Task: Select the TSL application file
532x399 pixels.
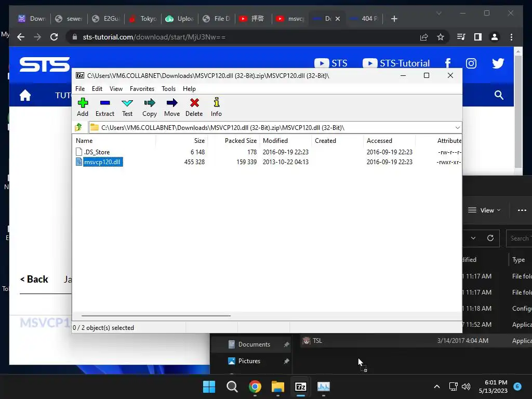Action: coord(416,341)
